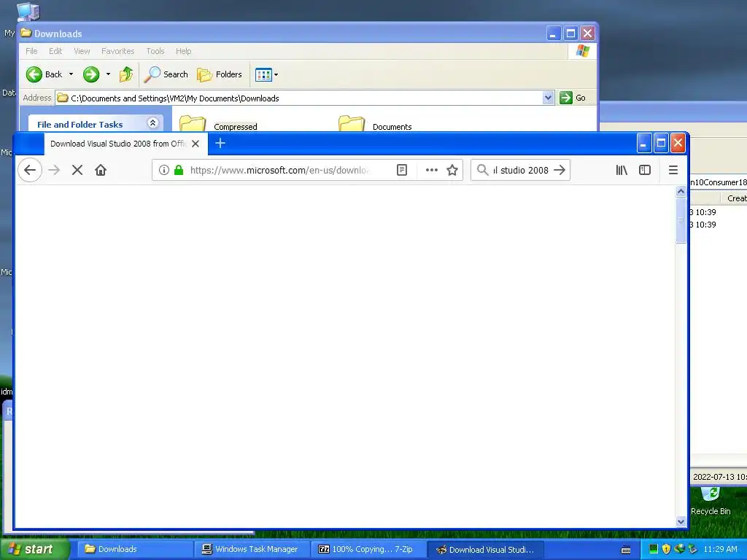The image size is (747, 560).
Task: Toggle Folders pane in Downloads window
Action: [220, 74]
